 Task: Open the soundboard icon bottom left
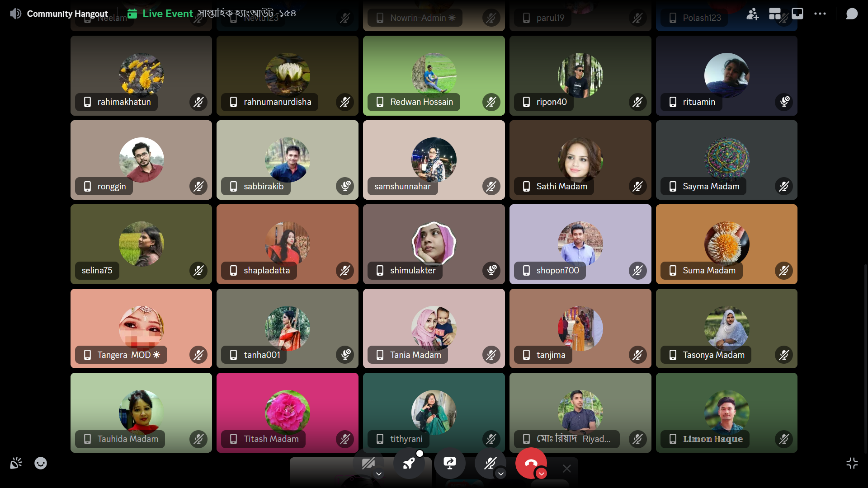[x=16, y=463]
